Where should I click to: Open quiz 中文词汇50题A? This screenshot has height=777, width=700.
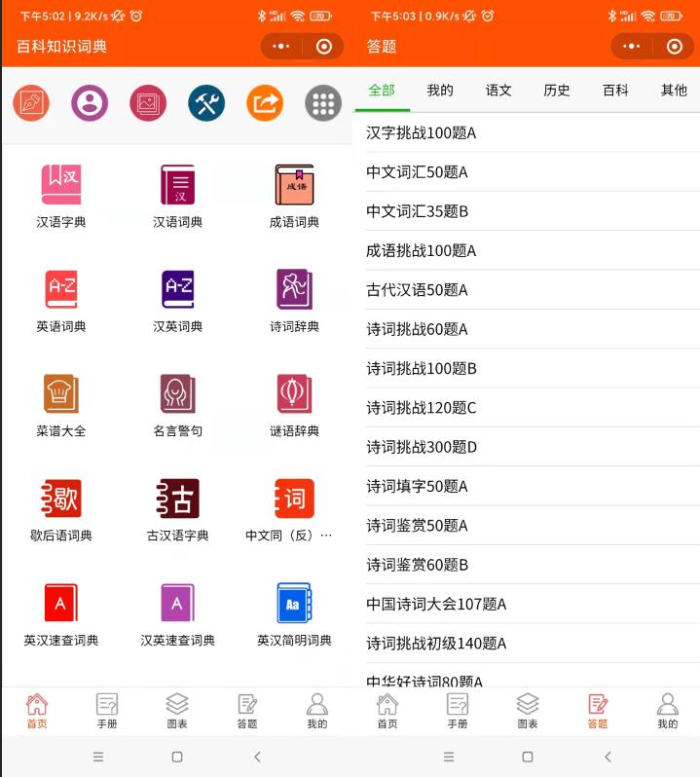533,172
